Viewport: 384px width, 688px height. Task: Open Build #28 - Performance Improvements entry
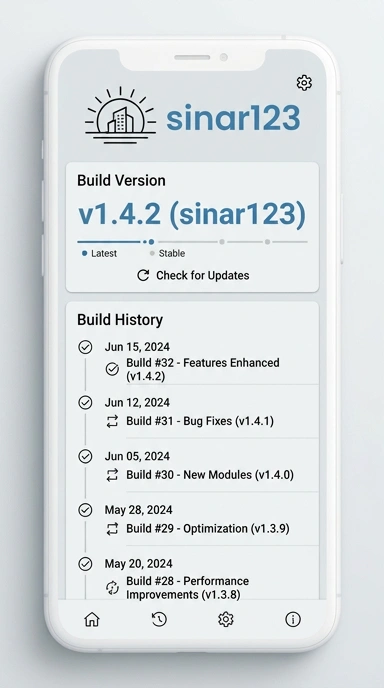click(187, 588)
